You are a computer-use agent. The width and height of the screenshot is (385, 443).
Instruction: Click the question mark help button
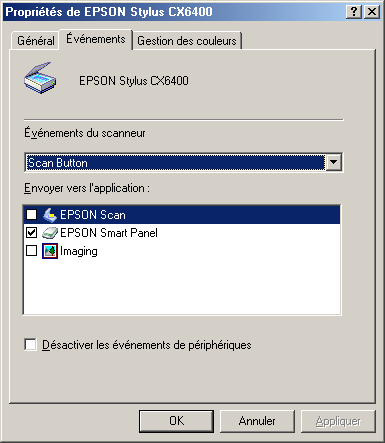[354, 12]
